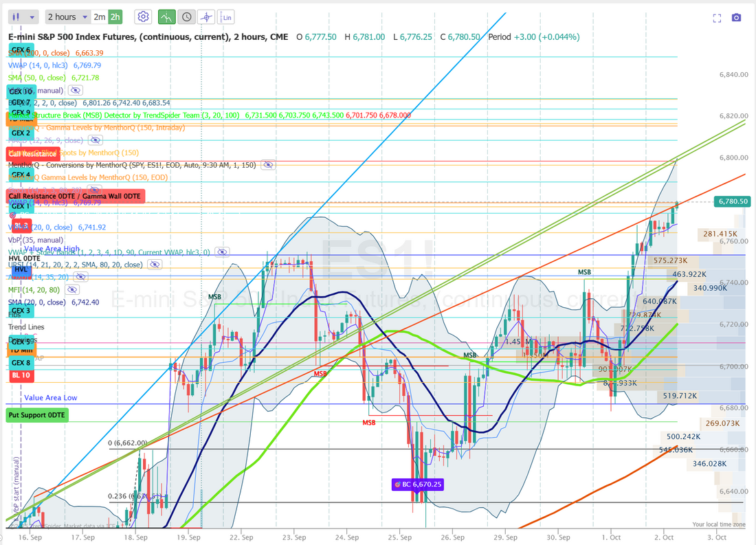756x545 pixels.
Task: Toggle the green price line chart icon
Action: pyautogui.click(x=166, y=16)
